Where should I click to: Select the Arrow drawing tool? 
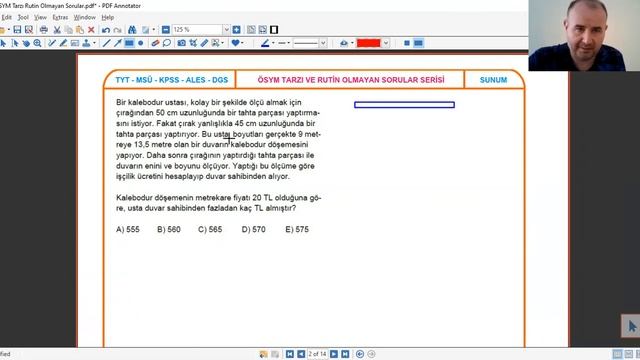(118, 43)
